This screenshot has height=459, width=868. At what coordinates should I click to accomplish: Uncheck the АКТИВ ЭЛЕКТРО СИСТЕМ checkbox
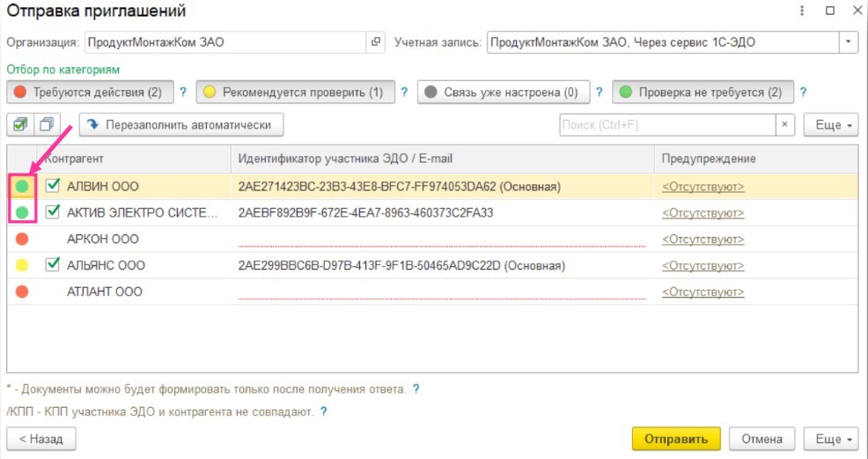(x=53, y=212)
